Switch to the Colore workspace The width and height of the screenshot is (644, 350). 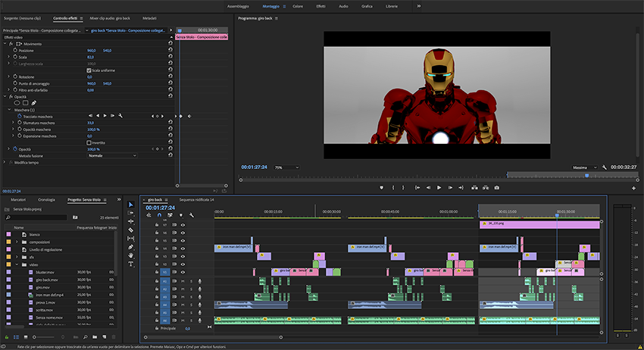pyautogui.click(x=298, y=6)
